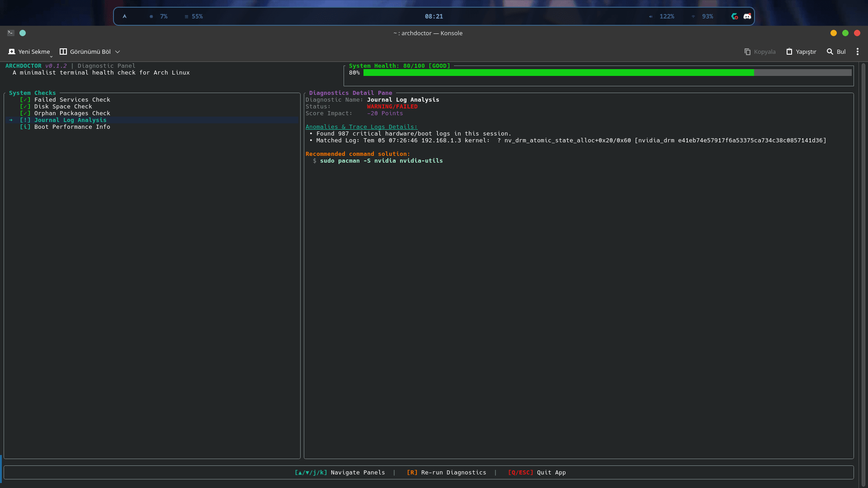
Task: Click the red close window button
Action: [857, 33]
